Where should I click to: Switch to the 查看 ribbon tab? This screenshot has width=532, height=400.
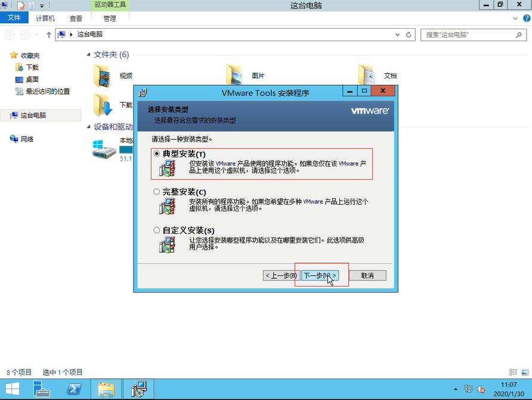coord(76,18)
